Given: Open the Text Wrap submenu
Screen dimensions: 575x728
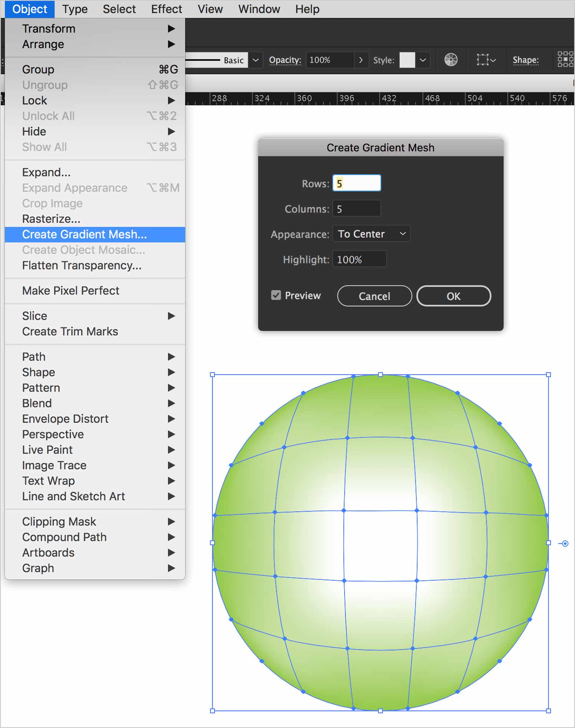Looking at the screenshot, I should tap(95, 481).
